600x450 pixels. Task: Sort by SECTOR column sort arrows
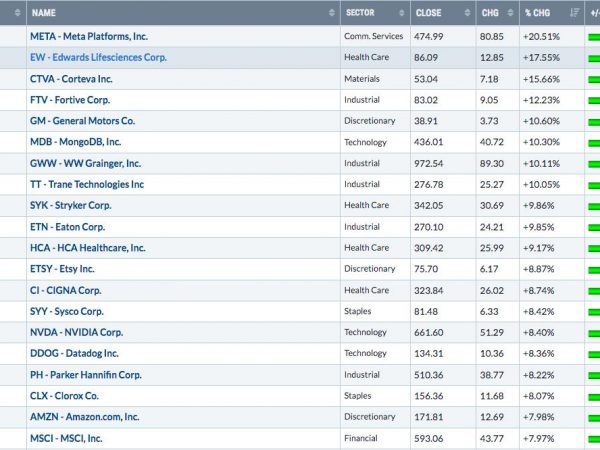pyautogui.click(x=401, y=13)
